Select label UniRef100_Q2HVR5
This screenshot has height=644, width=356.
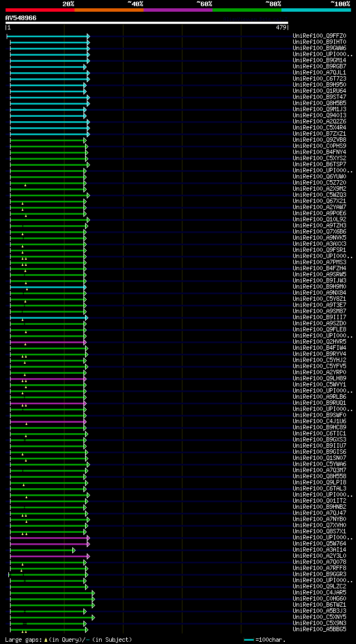point(319,342)
